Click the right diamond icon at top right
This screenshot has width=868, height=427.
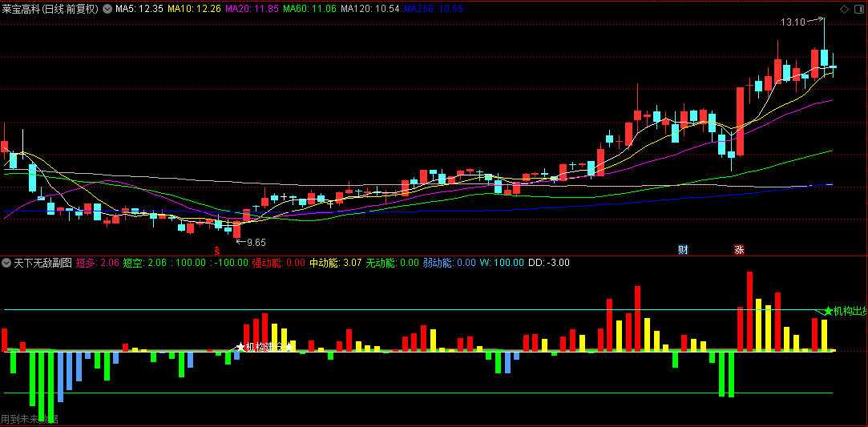coord(860,9)
